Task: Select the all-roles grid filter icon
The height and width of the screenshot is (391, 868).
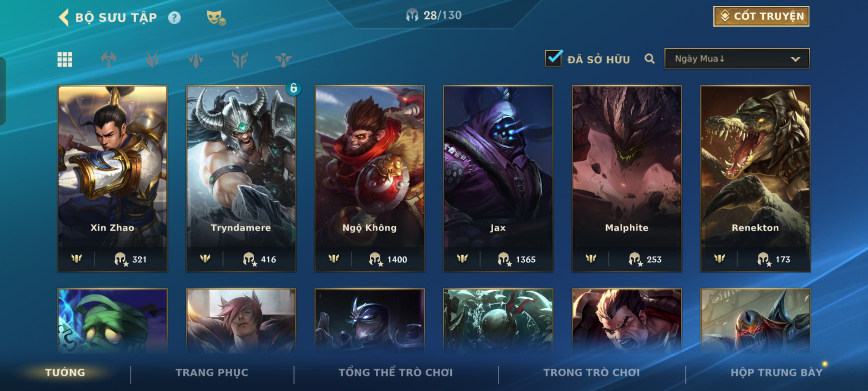Action: [x=65, y=59]
